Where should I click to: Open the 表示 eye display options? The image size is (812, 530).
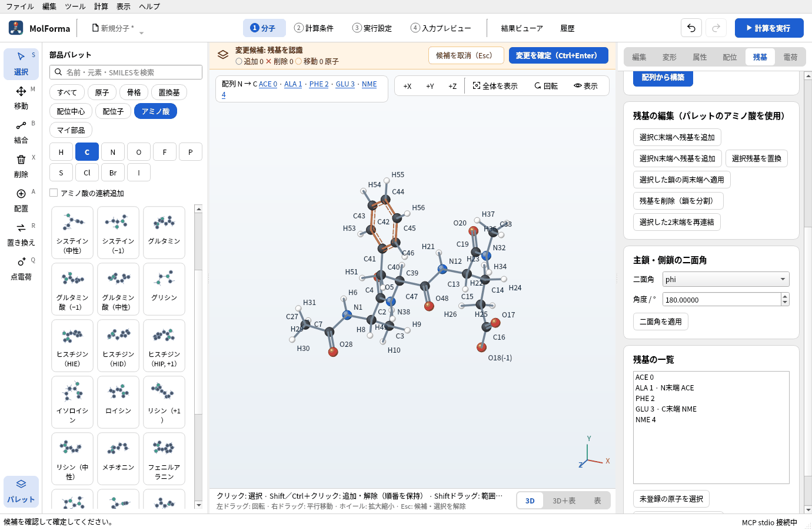(x=585, y=86)
